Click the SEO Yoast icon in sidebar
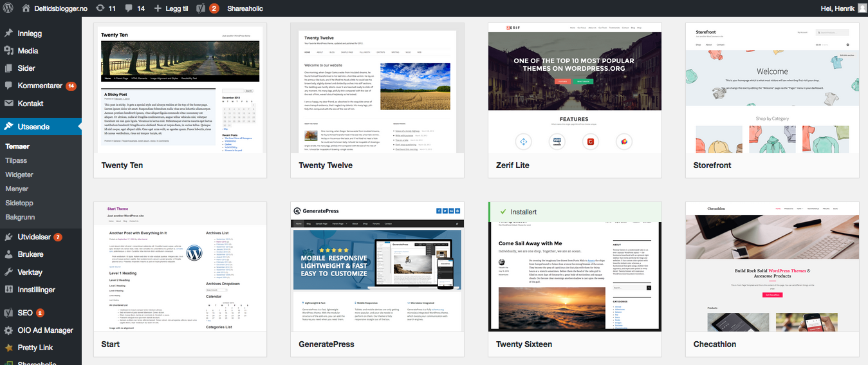868x365 pixels. pyautogui.click(x=9, y=313)
